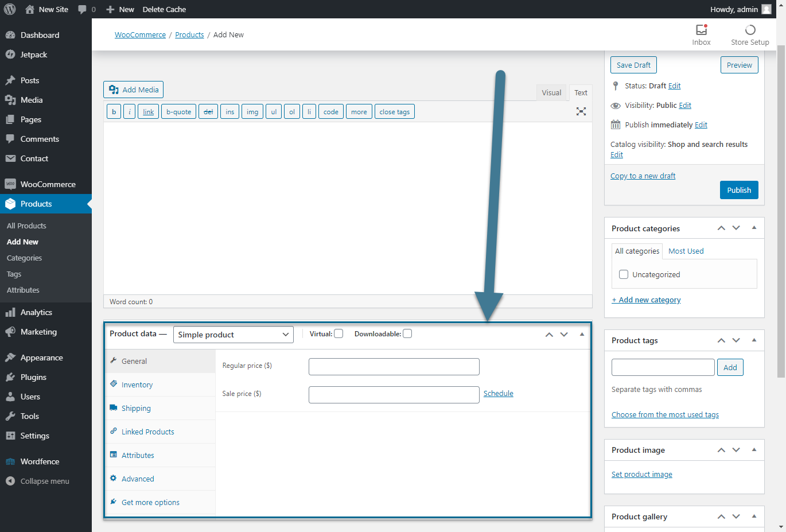Click the close tags toolbar button
The image size is (786, 532).
394,111
